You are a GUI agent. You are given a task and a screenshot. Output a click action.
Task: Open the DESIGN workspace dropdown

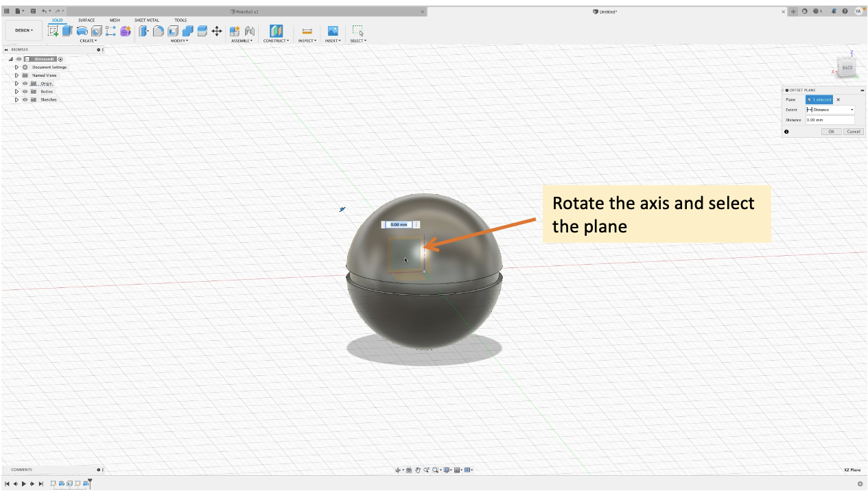click(x=24, y=30)
